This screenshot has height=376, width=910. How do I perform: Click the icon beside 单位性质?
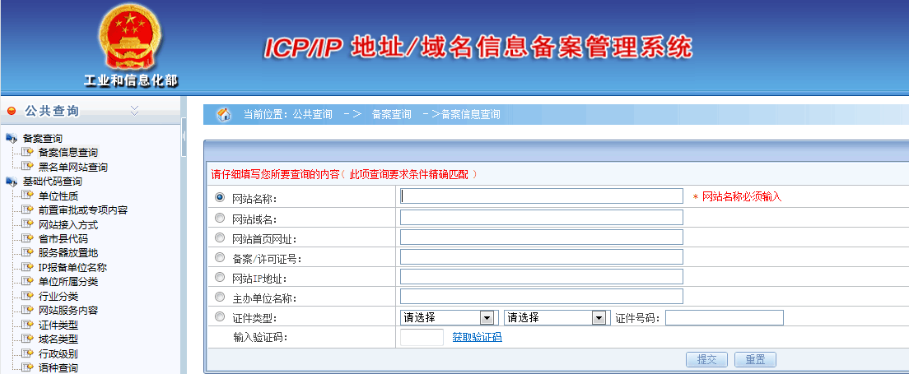(x=27, y=195)
